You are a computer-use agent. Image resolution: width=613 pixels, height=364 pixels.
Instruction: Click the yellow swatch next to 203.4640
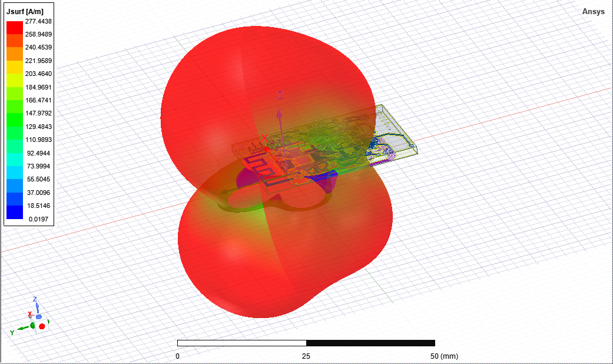point(15,74)
